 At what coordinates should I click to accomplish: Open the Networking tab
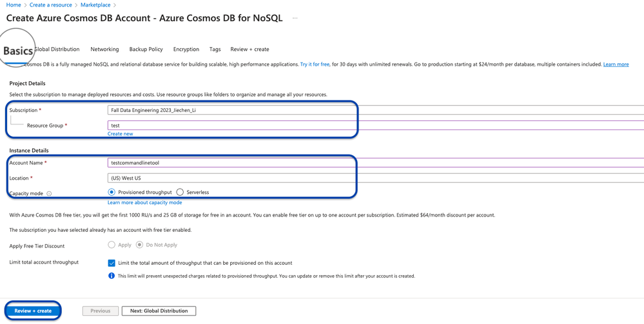coord(104,50)
